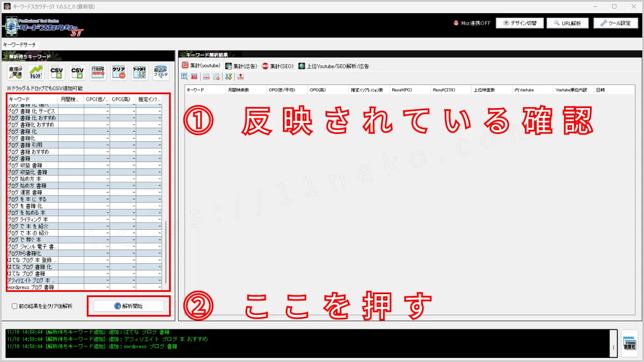Select the 直接or関連 keyword tool icon
The image size is (644, 362).
(x=16, y=71)
